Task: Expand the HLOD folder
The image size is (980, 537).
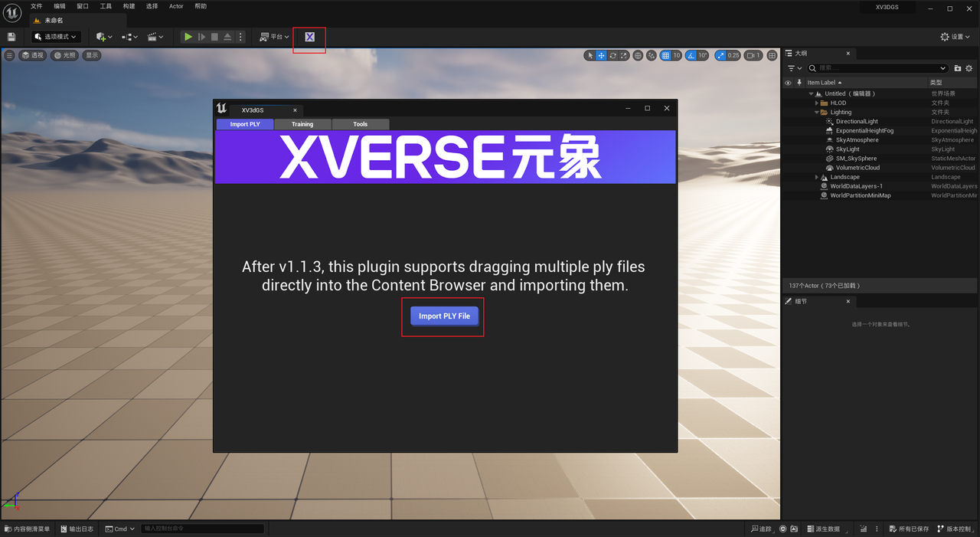Action: [817, 103]
